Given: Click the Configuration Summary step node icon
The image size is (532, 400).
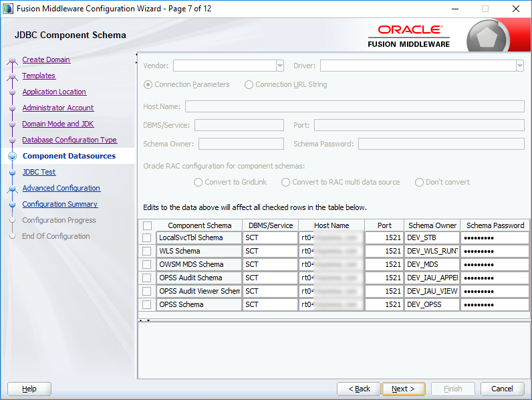Looking at the screenshot, I should (x=13, y=205).
